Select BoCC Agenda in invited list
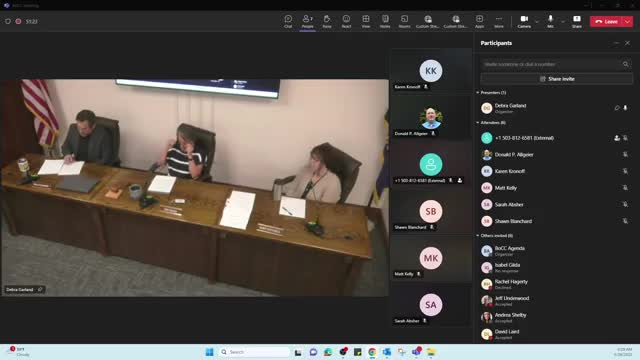This screenshot has width=640, height=360. [556, 251]
